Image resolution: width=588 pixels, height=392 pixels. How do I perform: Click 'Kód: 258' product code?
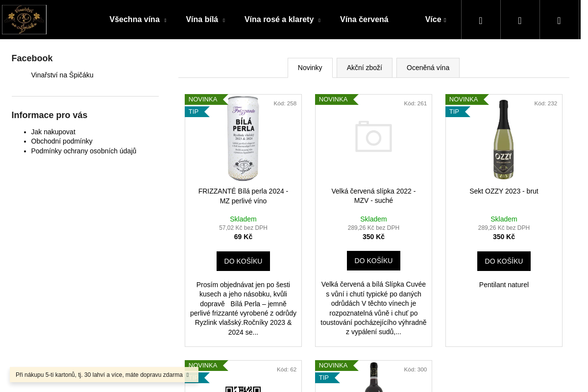click(285, 103)
